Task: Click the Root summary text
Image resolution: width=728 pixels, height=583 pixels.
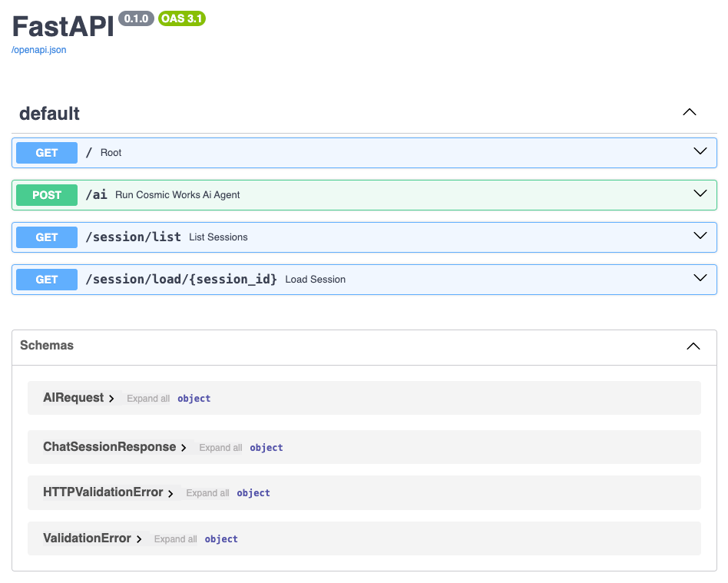Action: point(111,153)
